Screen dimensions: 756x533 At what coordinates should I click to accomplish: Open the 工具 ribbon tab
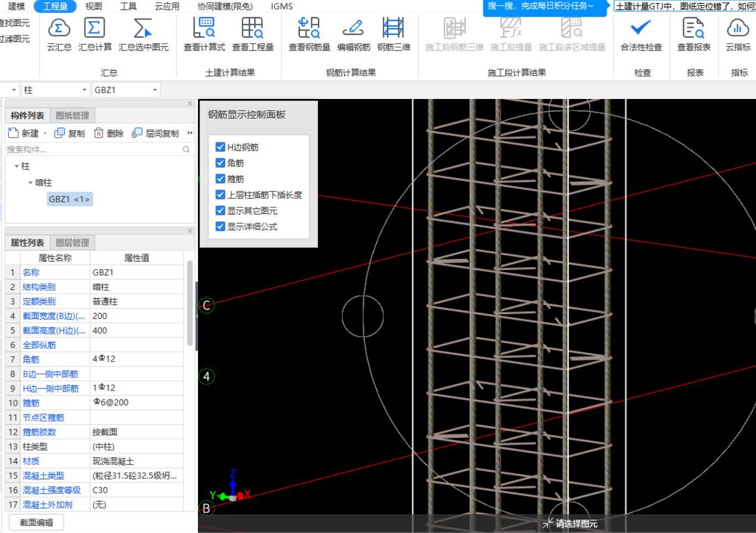(x=128, y=6)
